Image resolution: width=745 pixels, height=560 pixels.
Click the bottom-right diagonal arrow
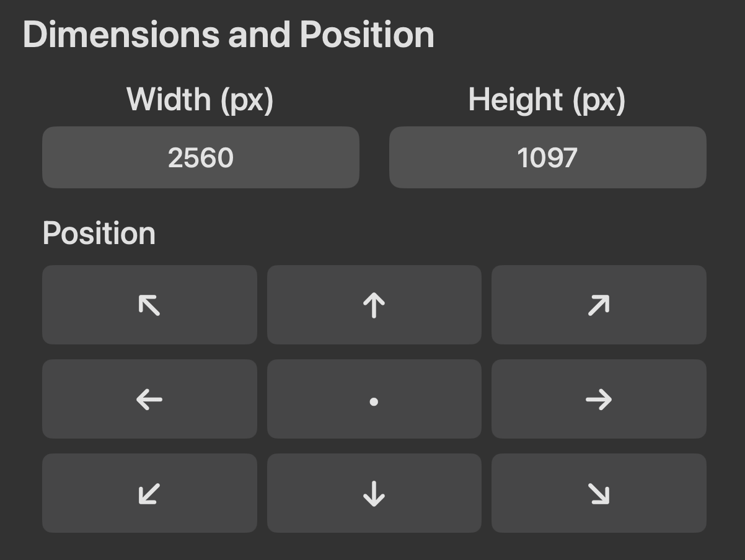click(x=598, y=493)
